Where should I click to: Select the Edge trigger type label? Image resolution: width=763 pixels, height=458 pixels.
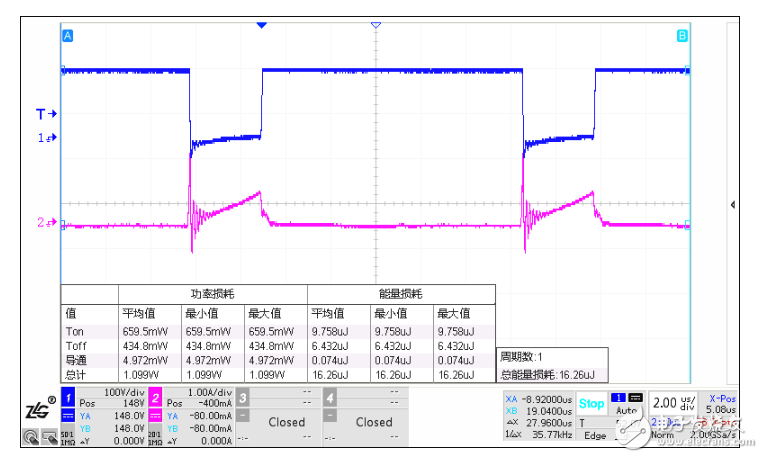click(x=595, y=436)
